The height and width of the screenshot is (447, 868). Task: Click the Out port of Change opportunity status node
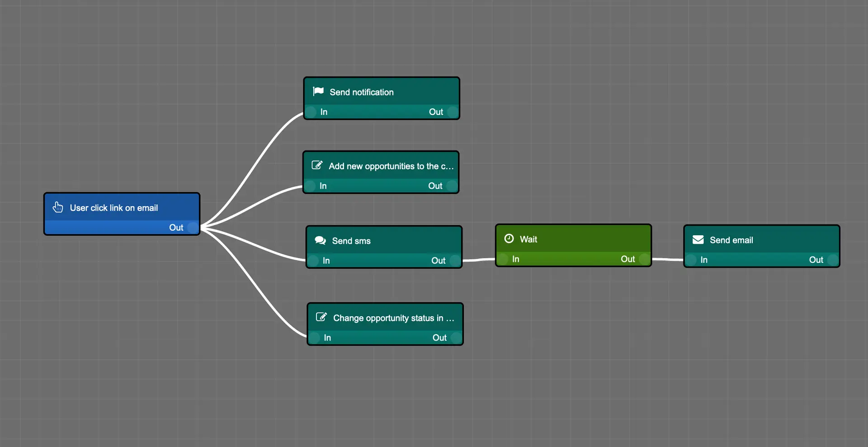(x=456, y=338)
